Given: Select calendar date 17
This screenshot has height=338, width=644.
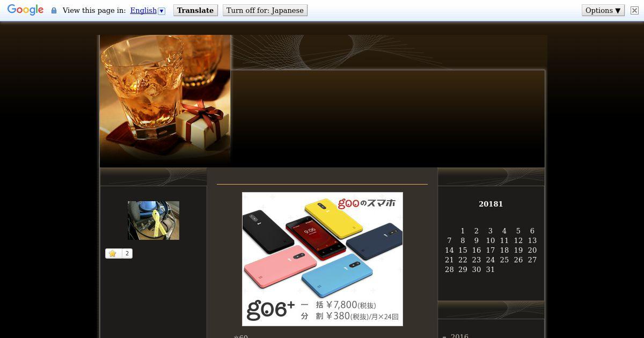Looking at the screenshot, I should tap(491, 250).
